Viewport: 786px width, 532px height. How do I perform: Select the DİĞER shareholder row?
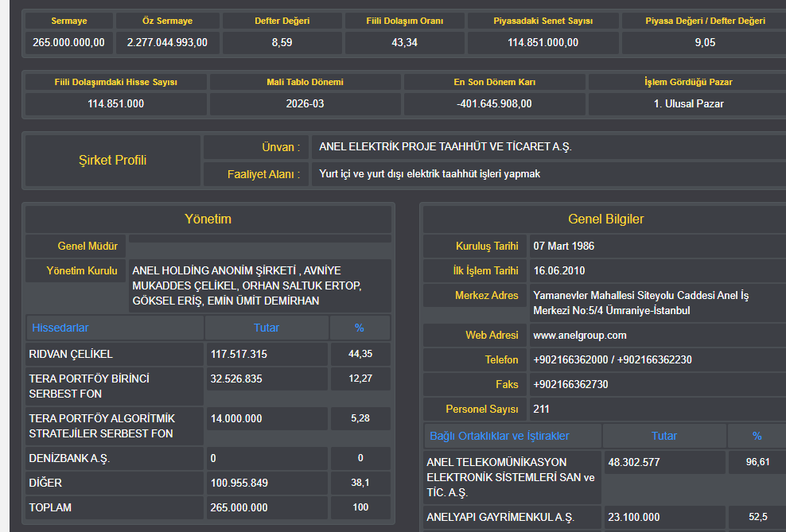pyautogui.click(x=115, y=483)
